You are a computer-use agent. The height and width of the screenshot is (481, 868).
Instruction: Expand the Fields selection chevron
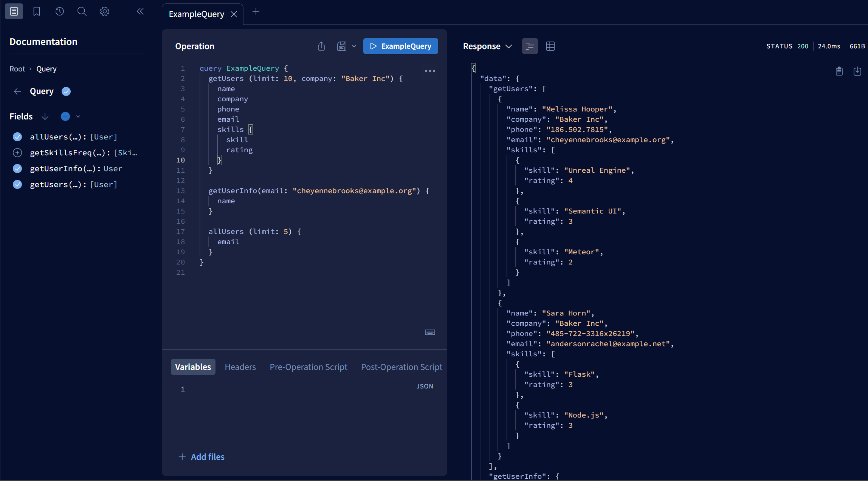click(x=78, y=116)
